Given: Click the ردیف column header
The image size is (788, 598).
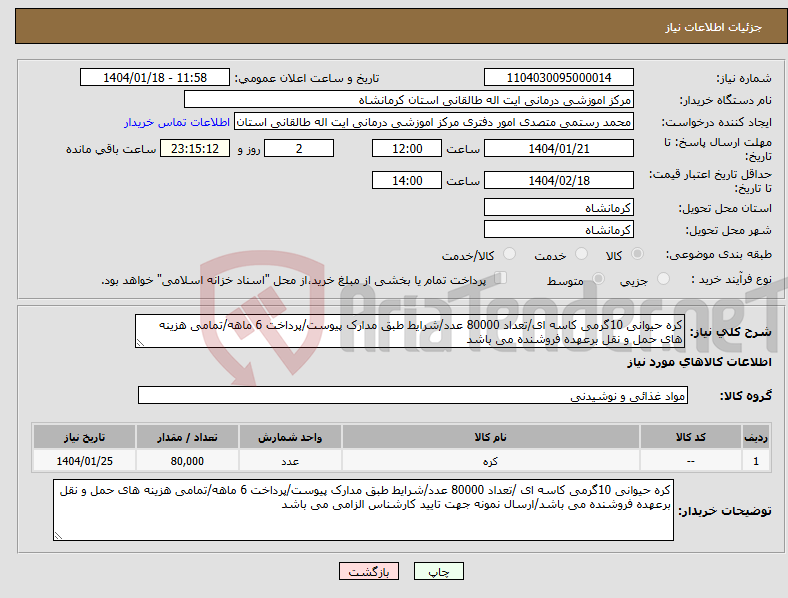Looking at the screenshot, I should (x=756, y=437).
